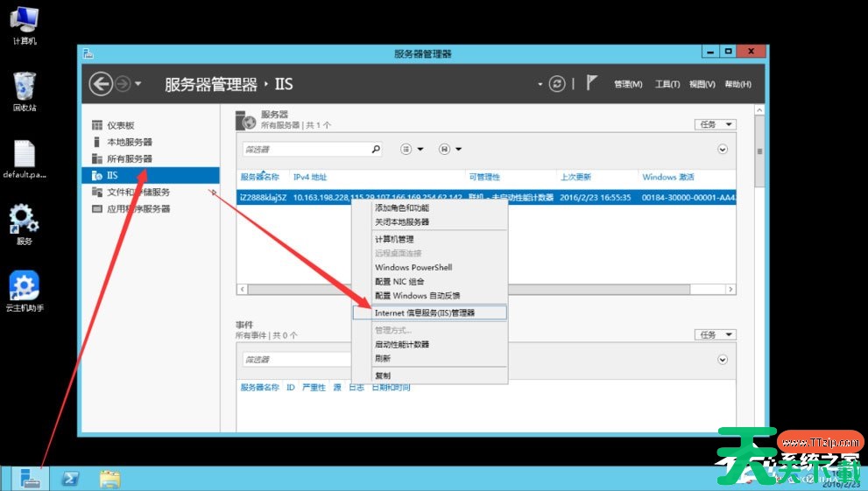
Task: Click the refresh icon in header
Action: 557,84
